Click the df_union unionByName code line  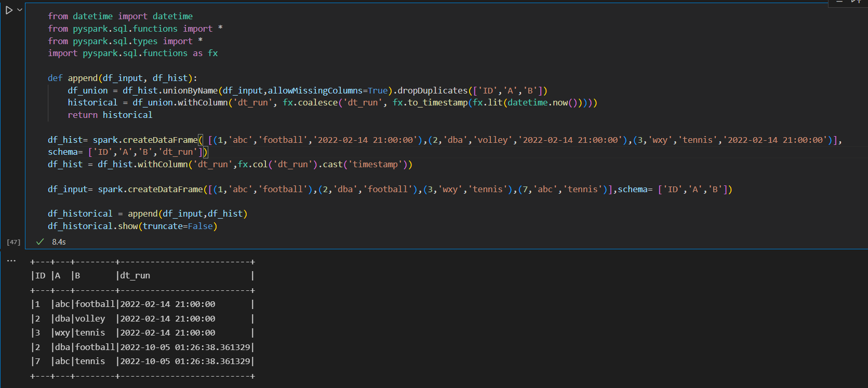[x=308, y=90]
